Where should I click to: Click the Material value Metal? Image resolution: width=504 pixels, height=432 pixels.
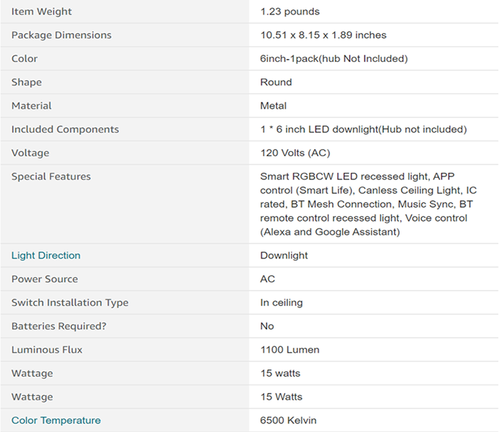(273, 106)
